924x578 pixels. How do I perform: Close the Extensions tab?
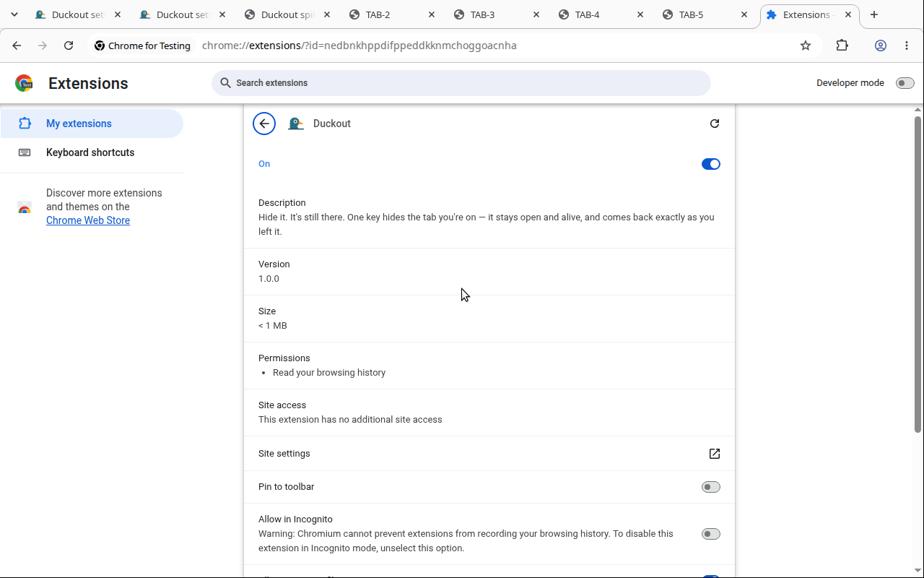click(x=848, y=14)
